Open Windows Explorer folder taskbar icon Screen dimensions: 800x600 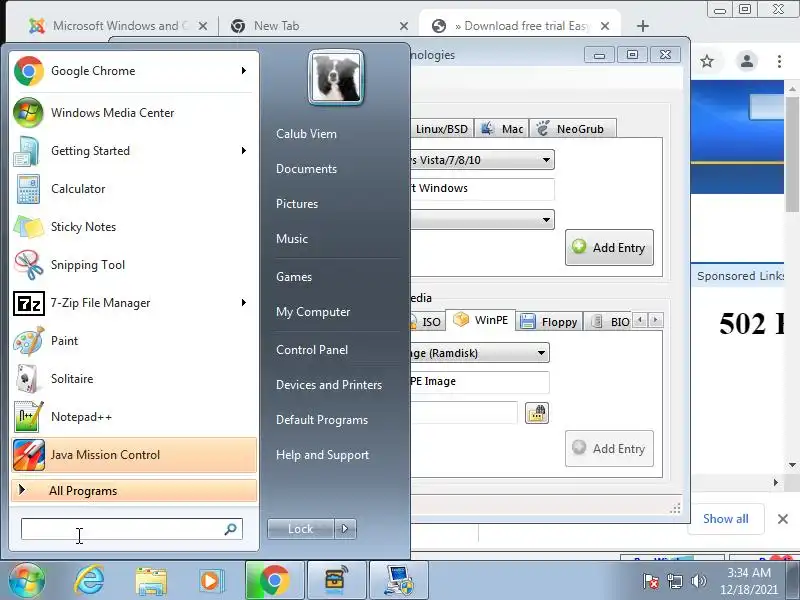tap(151, 581)
